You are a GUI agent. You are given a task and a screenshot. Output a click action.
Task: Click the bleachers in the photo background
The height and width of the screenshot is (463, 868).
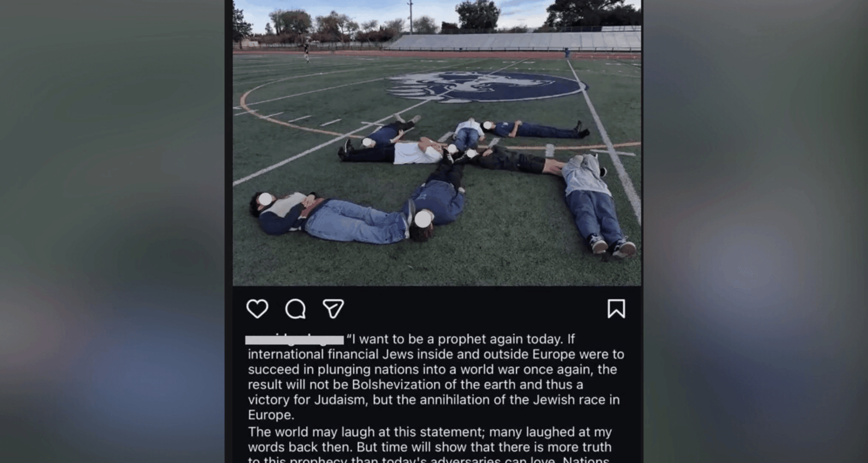[515, 41]
